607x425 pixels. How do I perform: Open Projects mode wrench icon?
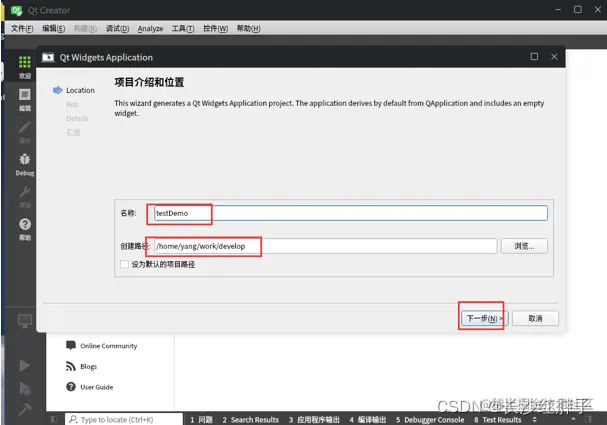[x=24, y=192]
